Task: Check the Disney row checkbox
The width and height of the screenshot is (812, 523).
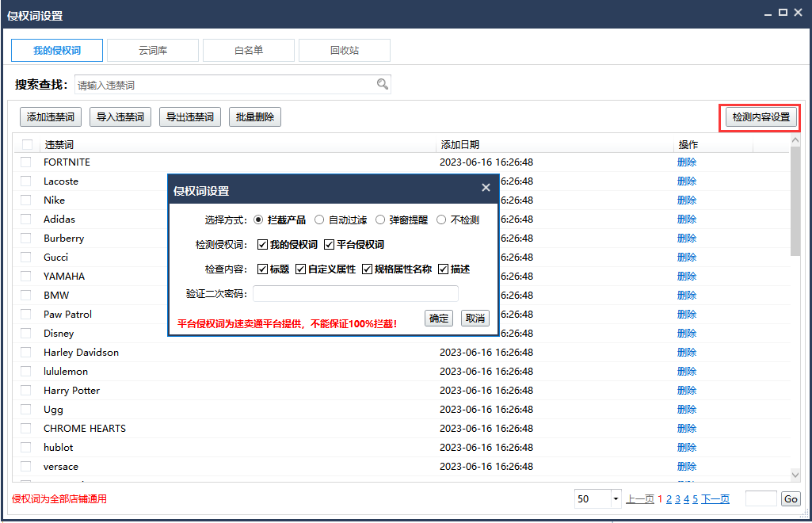Action: pos(25,333)
